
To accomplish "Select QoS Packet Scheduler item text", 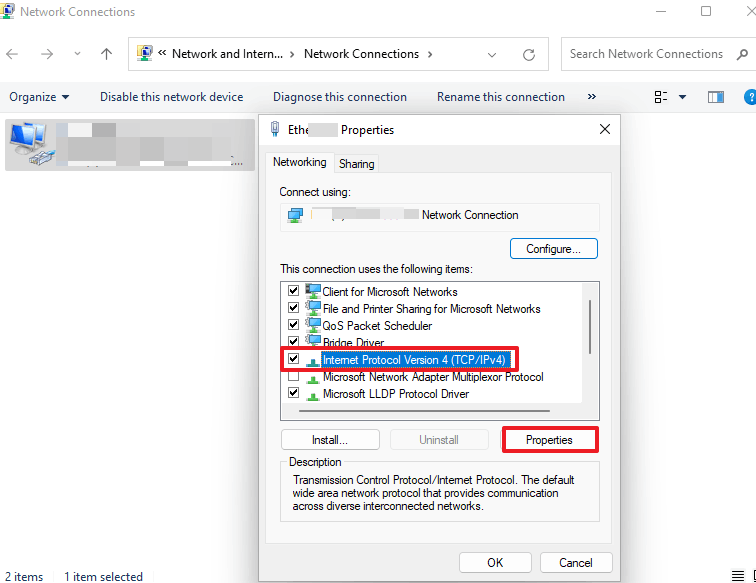I will (377, 326).
